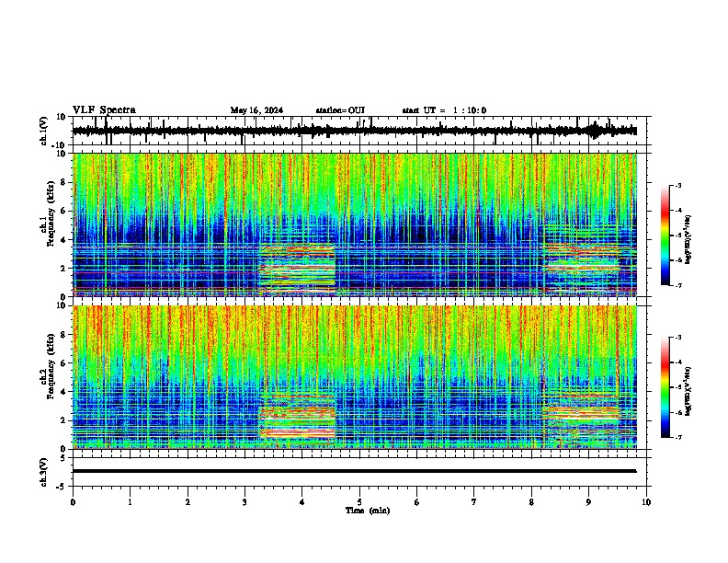Click the time axis tick label "5"
Screen dimensions: 728x563
359,502
